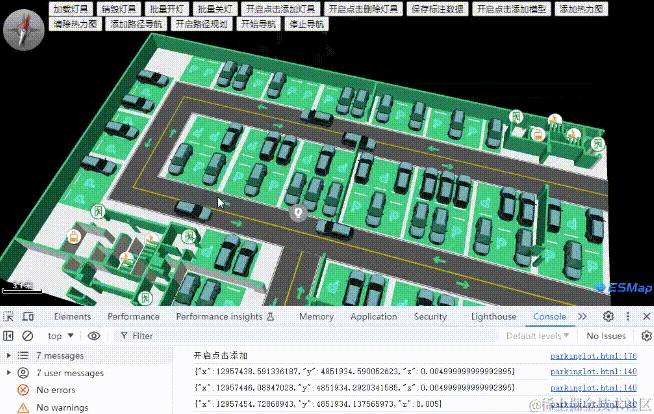This screenshot has width=654, height=414.
Task: Click the map scale bar
Action: (22, 288)
